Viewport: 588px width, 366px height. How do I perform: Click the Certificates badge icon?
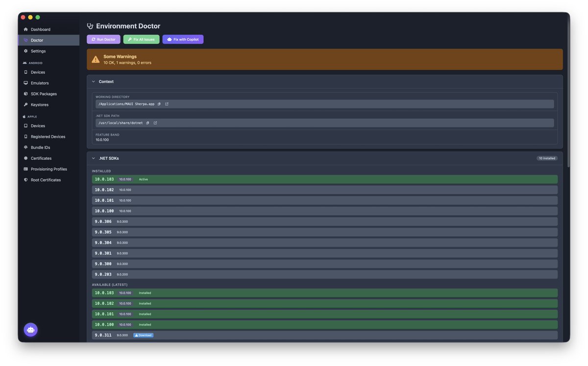[26, 158]
